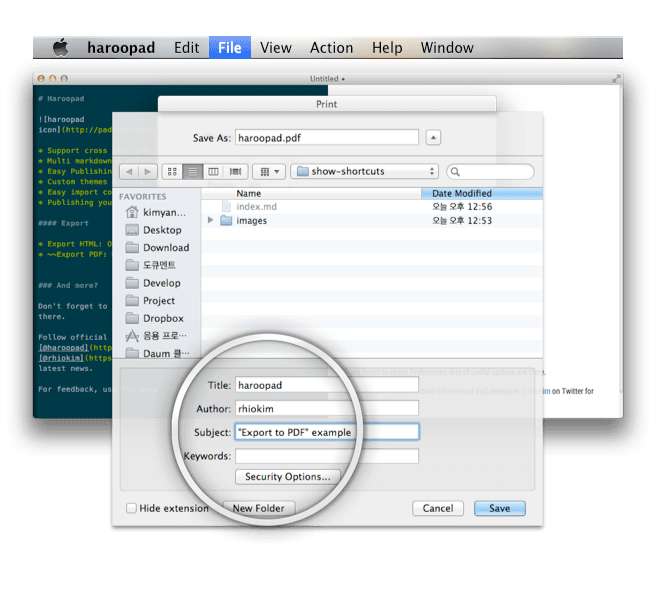
Task: Open the show-shortcuts folder path dropdown
Action: (364, 171)
